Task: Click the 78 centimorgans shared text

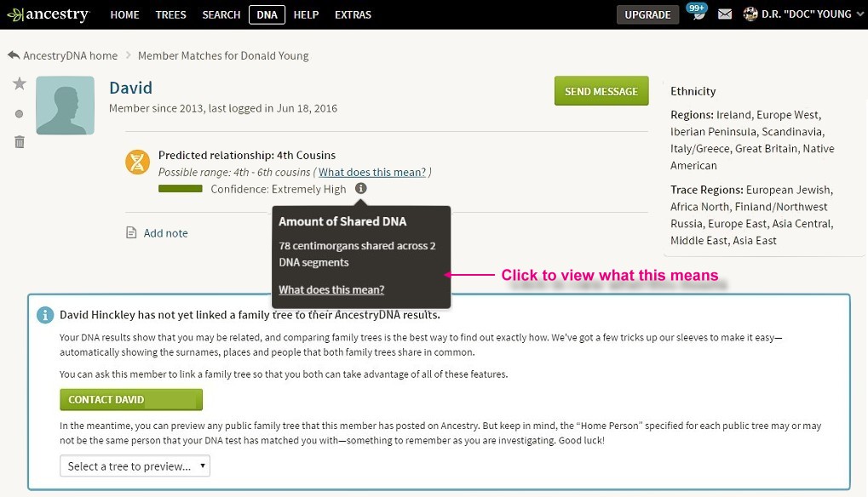Action: (x=357, y=254)
